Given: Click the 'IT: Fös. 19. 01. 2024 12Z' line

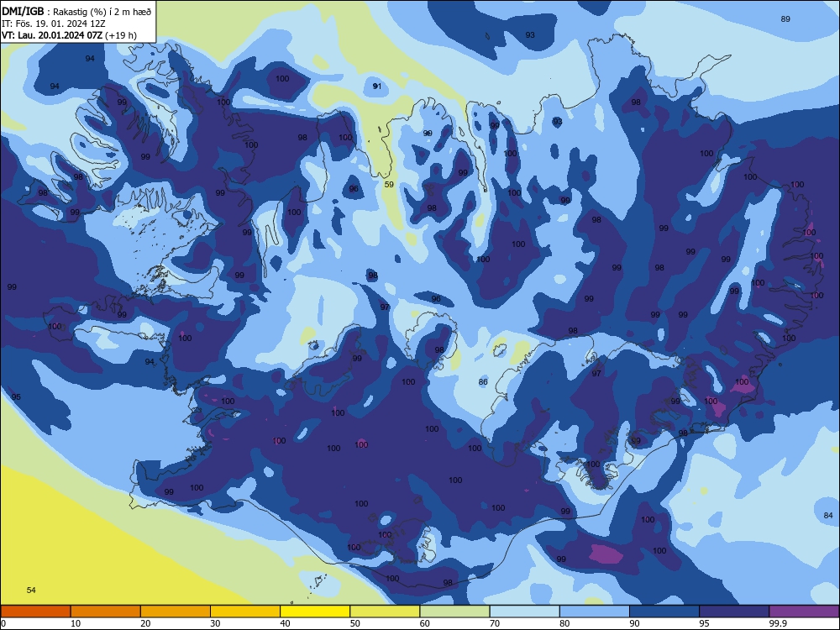Looking at the screenshot, I should tap(54, 24).
